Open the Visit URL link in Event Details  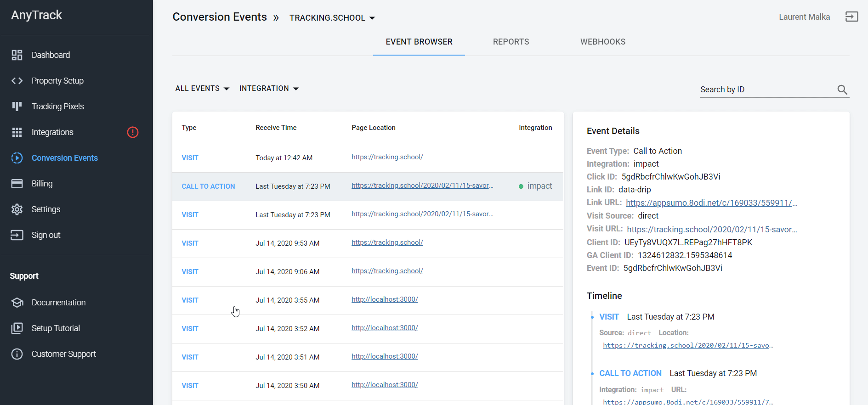[712, 230]
